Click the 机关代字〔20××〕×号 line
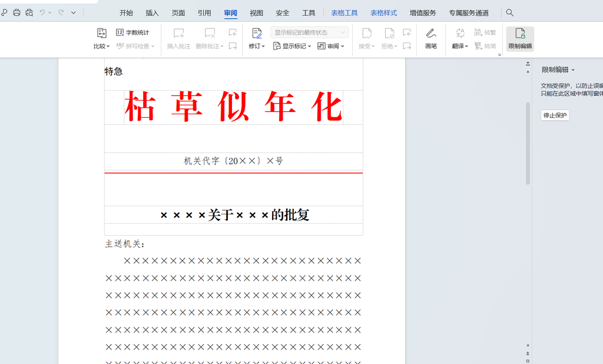Viewport: 603px width, 364px height. (x=233, y=161)
